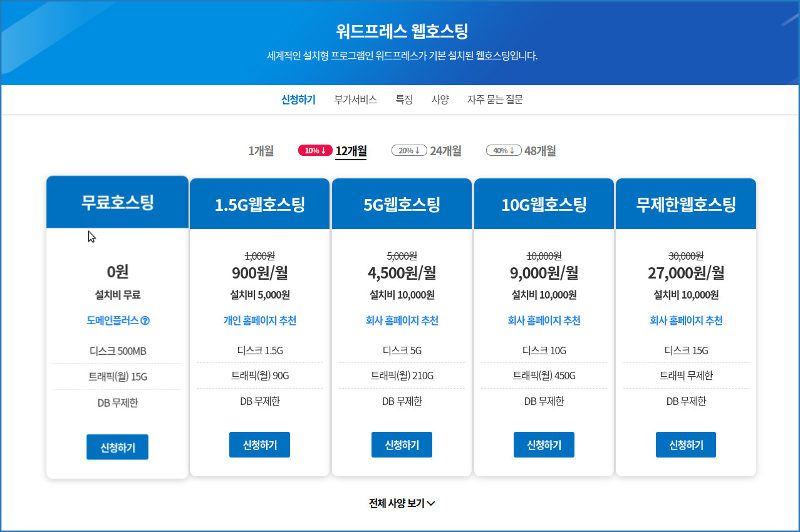Click the 10% discount badge
The height and width of the screenshot is (532, 800).
coord(315,150)
